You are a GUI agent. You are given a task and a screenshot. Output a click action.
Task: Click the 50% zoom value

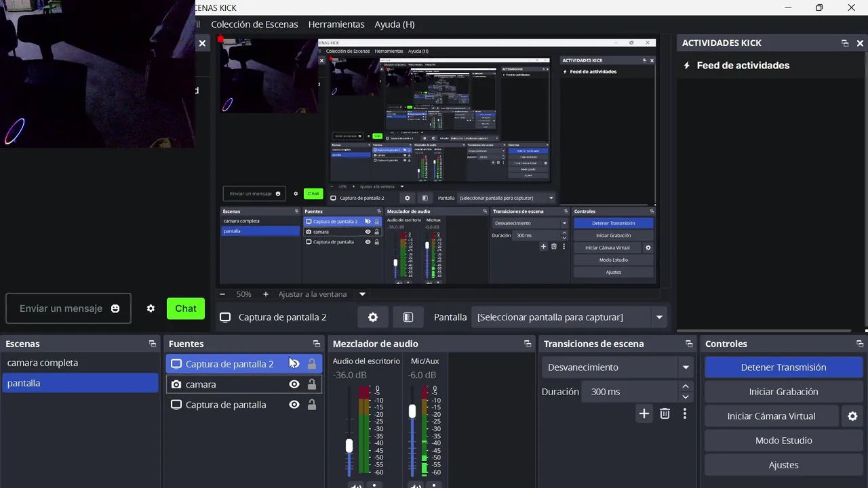(243, 294)
